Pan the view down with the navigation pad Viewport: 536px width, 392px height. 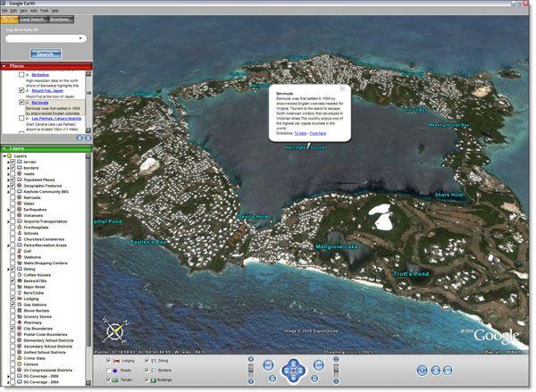click(293, 378)
